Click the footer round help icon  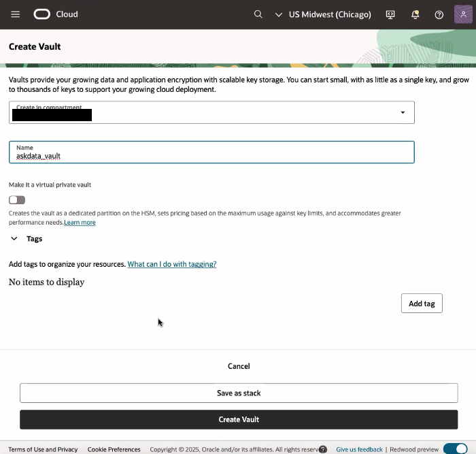323,449
